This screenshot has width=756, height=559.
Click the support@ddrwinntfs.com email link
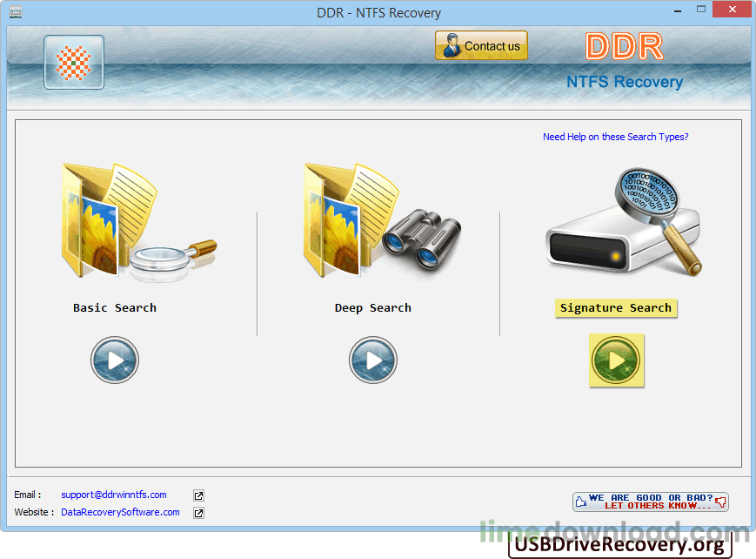114,495
